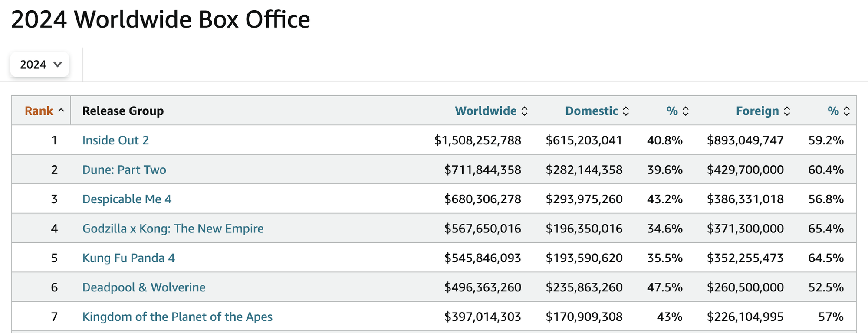Select worldwide value $397,014,303
Image resolution: width=868 pixels, height=333 pixels.
483,317
